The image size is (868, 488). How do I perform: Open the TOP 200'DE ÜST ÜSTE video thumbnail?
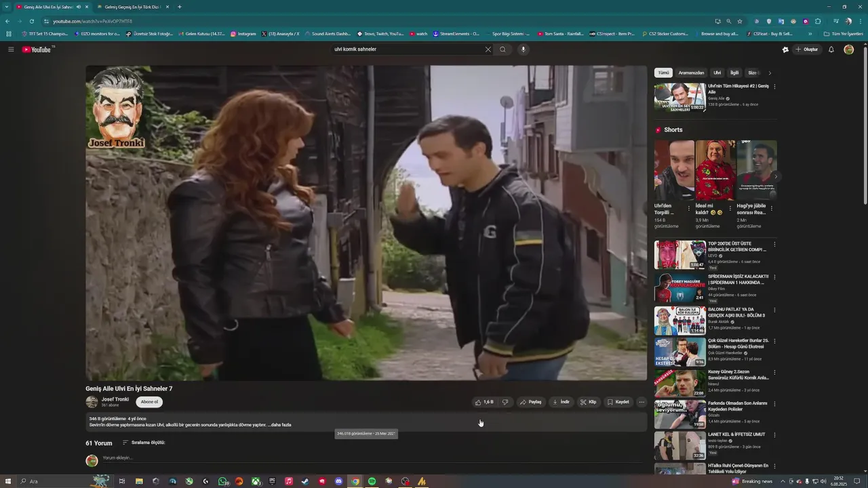(x=679, y=255)
